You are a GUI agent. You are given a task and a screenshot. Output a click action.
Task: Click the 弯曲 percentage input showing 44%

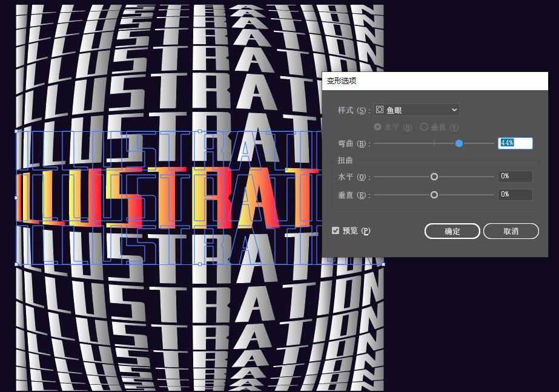pyautogui.click(x=515, y=143)
